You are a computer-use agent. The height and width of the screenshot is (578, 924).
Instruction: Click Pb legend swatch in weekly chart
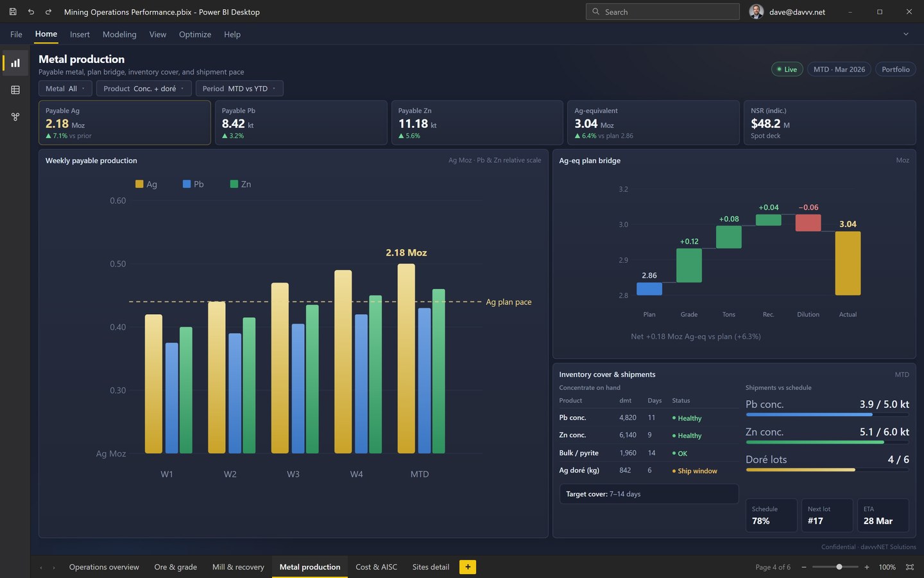click(187, 184)
